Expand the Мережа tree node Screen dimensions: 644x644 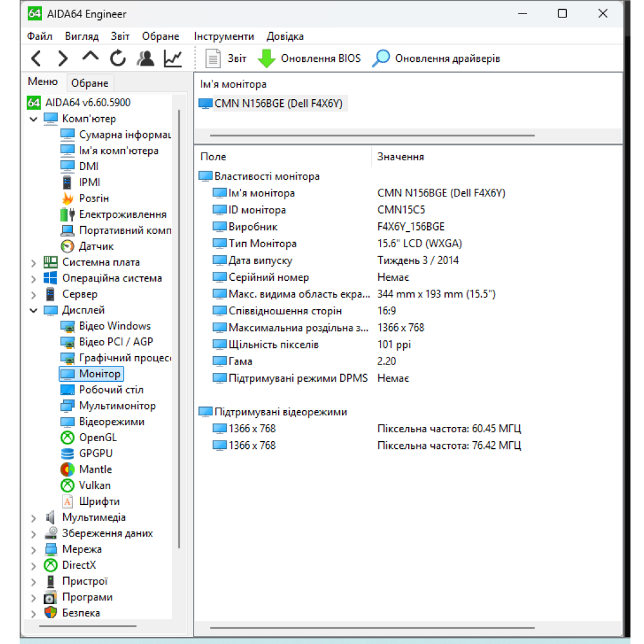(33, 551)
